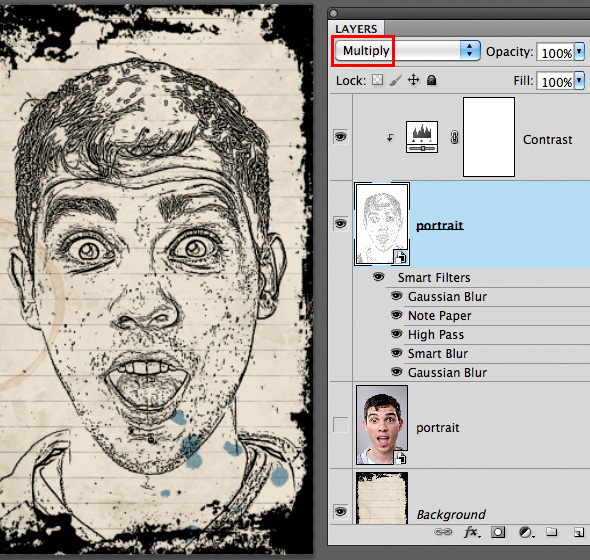The height and width of the screenshot is (560, 590).
Task: Open the Fill percentage dropdown arrow
Action: [x=579, y=80]
